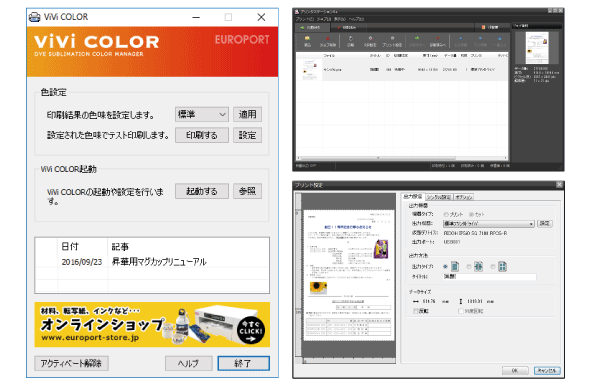The width and height of the screenshot is (590, 390).
Task: Click キャンセル in print settings dialog
Action: (547, 370)
